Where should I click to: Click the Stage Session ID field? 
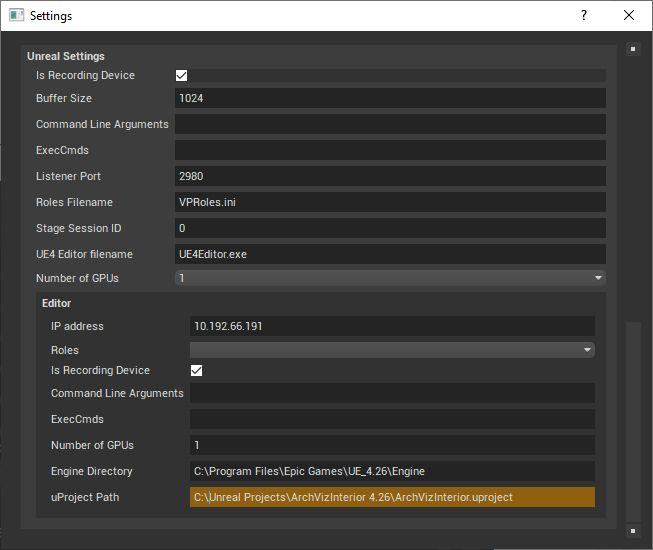click(390, 228)
